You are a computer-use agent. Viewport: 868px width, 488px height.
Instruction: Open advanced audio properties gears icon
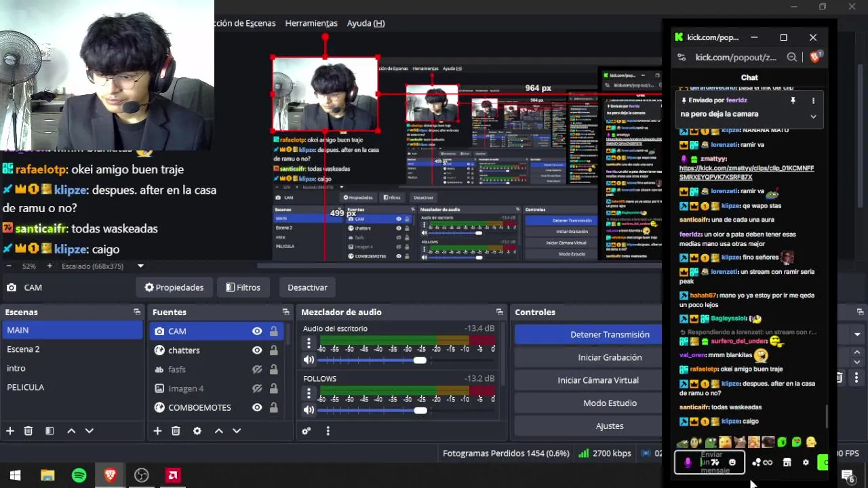[307, 430]
